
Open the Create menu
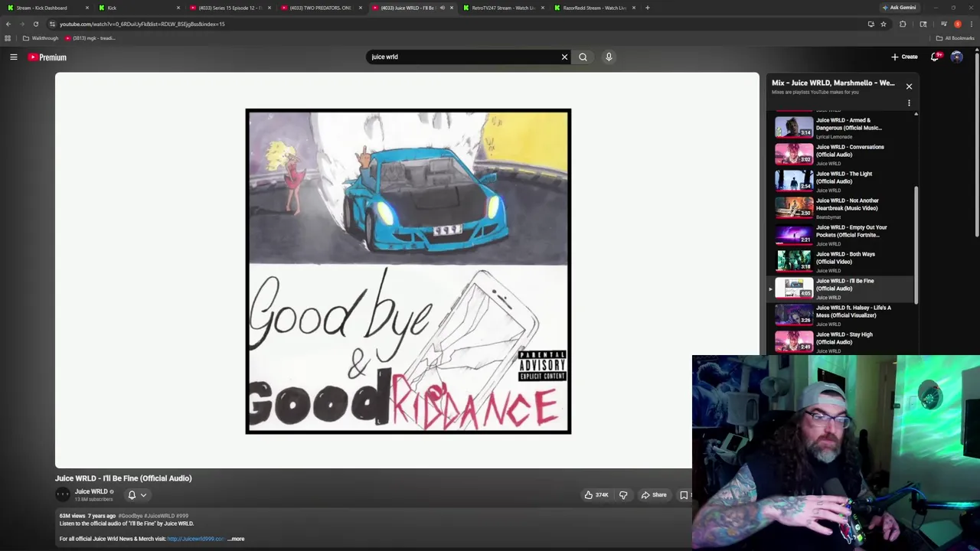tap(904, 57)
